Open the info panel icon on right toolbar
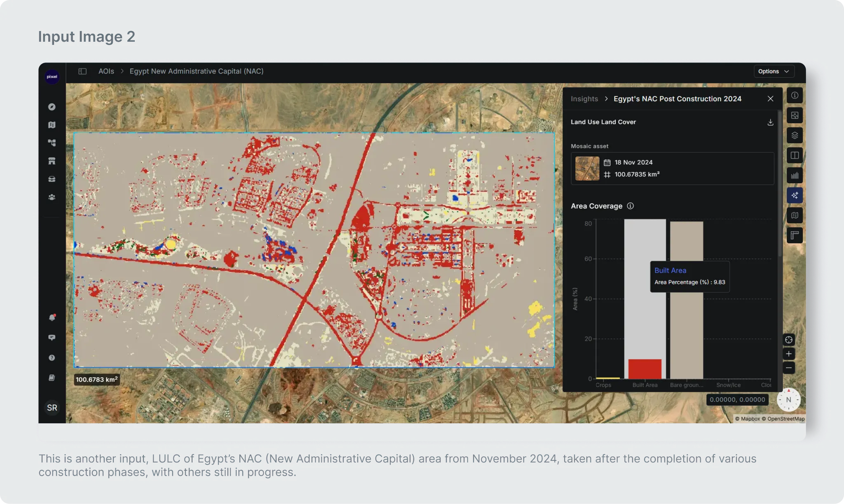 pos(795,96)
